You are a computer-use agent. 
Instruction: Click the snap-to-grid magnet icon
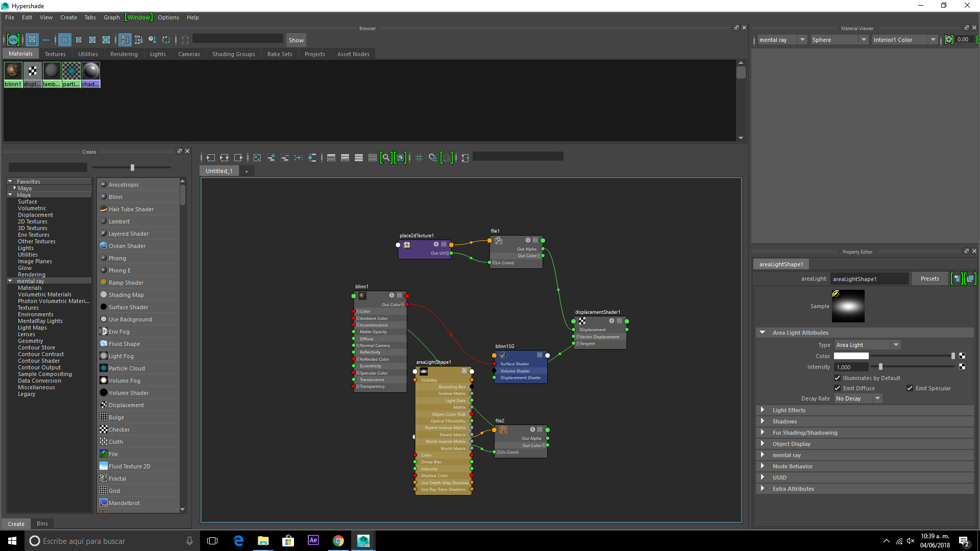(x=433, y=158)
